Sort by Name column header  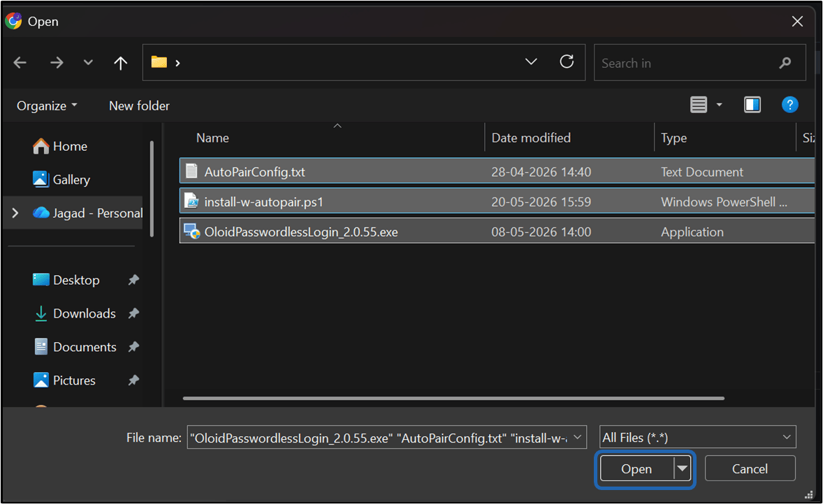click(x=212, y=138)
